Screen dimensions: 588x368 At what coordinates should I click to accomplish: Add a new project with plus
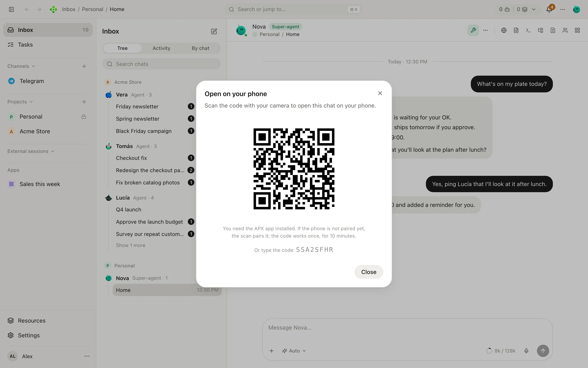click(84, 102)
